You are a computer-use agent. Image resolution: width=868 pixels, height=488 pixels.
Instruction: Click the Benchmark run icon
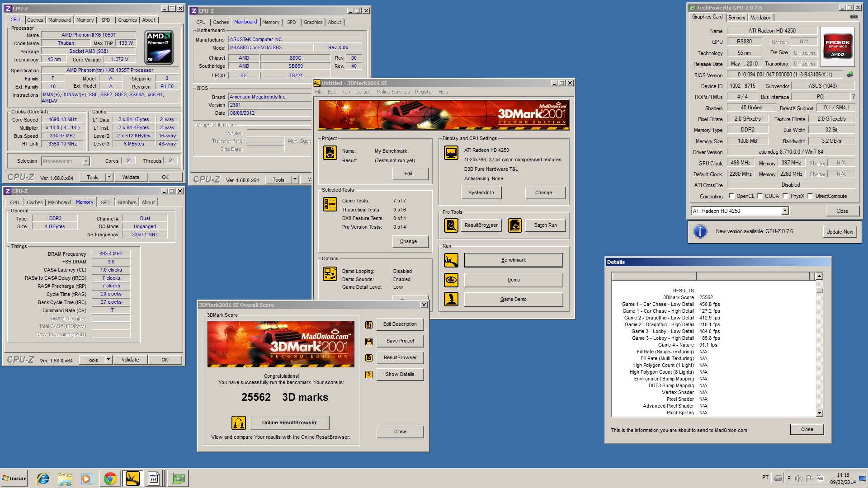point(451,260)
